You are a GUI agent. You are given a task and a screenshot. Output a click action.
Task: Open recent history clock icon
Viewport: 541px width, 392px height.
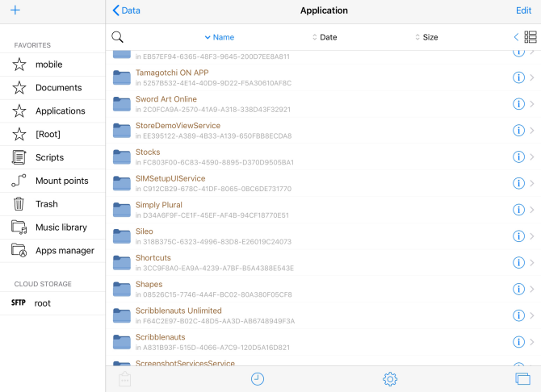click(x=258, y=378)
